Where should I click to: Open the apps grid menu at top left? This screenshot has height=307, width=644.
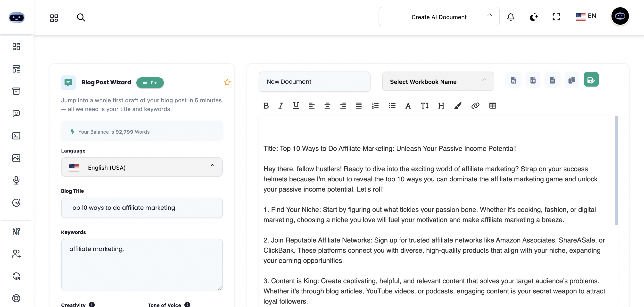[x=54, y=17]
